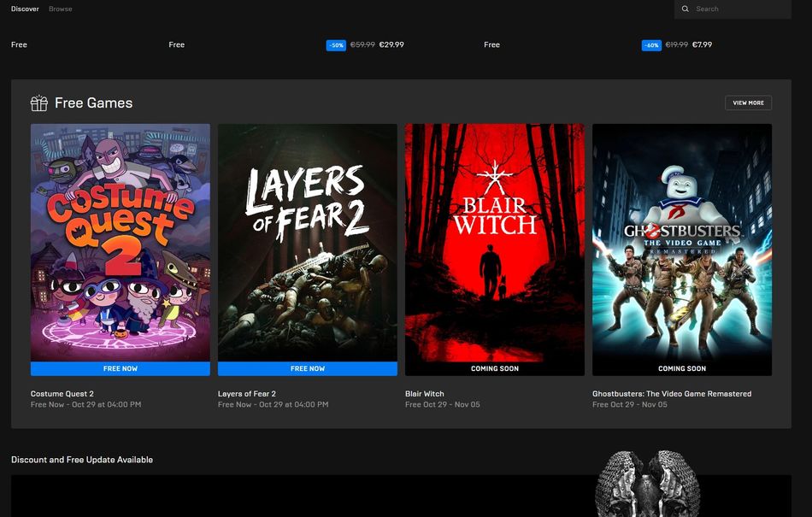Open the Blair Witch title link

pos(425,394)
